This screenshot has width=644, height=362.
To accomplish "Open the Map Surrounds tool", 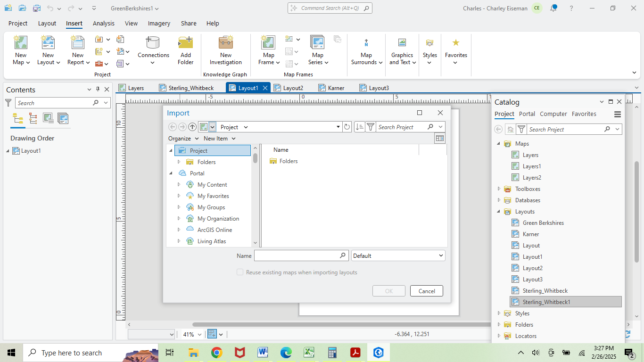I will click(x=366, y=49).
